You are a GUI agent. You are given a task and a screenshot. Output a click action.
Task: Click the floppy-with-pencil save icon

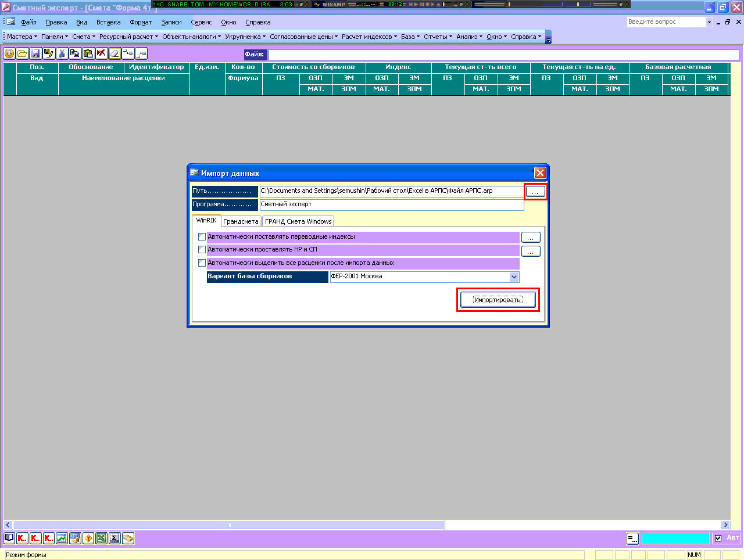point(49,53)
